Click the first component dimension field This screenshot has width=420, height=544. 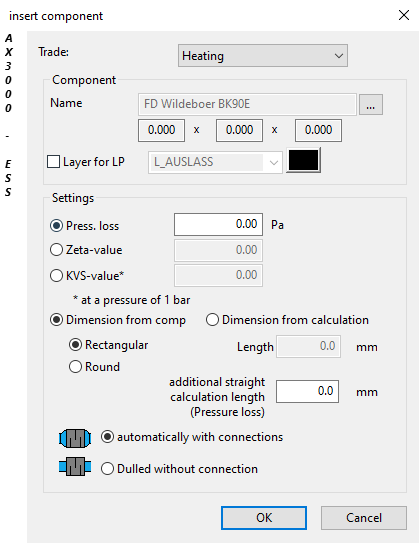pyautogui.click(x=161, y=130)
